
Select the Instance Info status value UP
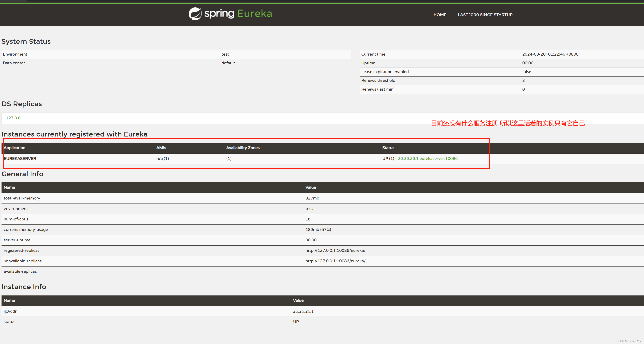(296, 322)
